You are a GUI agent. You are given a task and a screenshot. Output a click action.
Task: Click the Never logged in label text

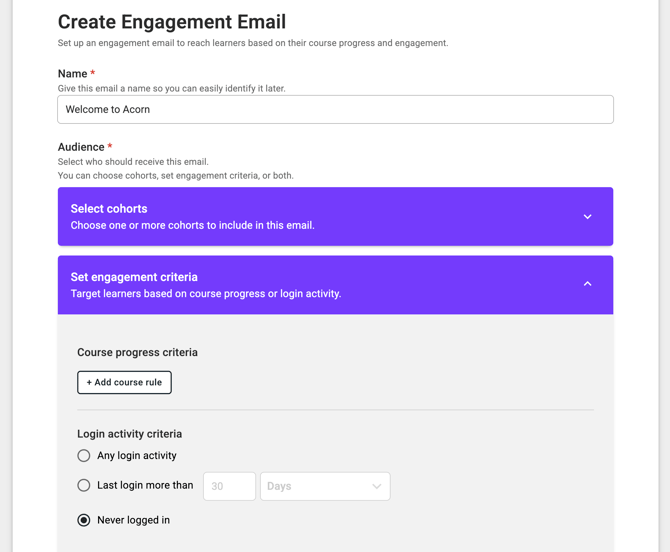pos(133,520)
